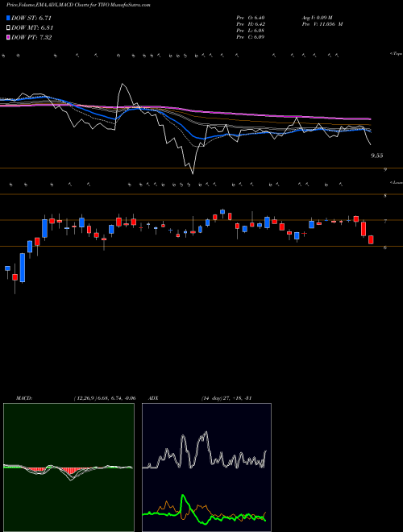
Task: Click the '<-Lows' marker label
Action: (397, 182)
